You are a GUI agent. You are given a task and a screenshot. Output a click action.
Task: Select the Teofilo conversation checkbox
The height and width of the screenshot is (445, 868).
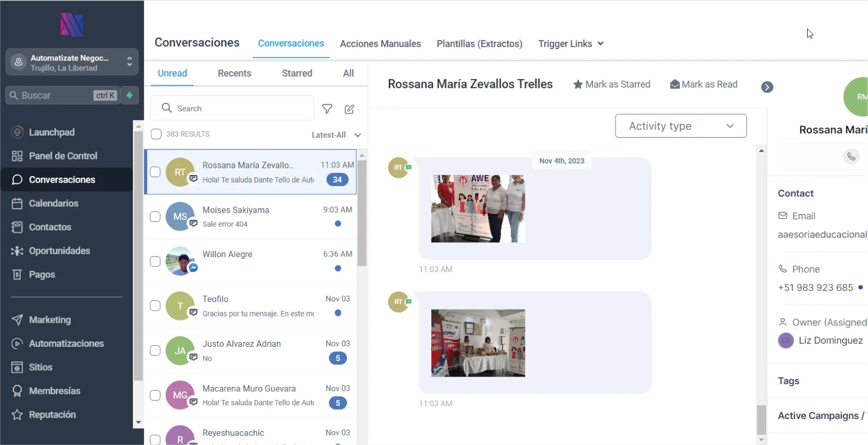point(155,306)
